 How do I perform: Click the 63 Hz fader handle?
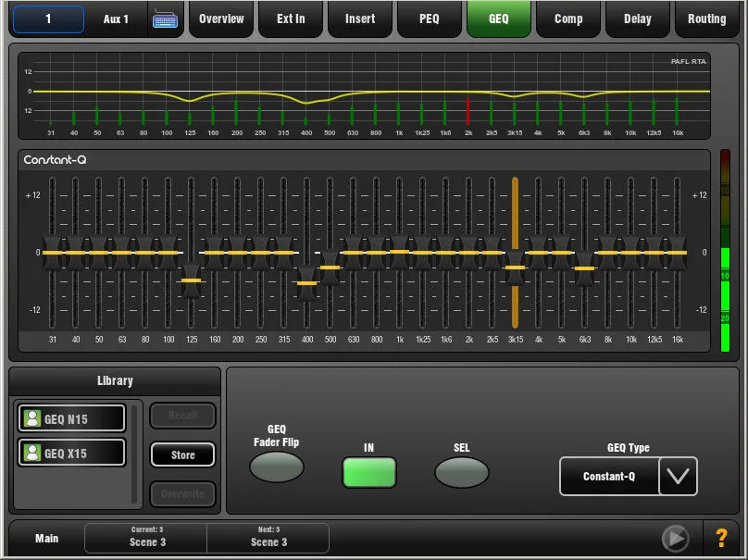click(x=121, y=253)
